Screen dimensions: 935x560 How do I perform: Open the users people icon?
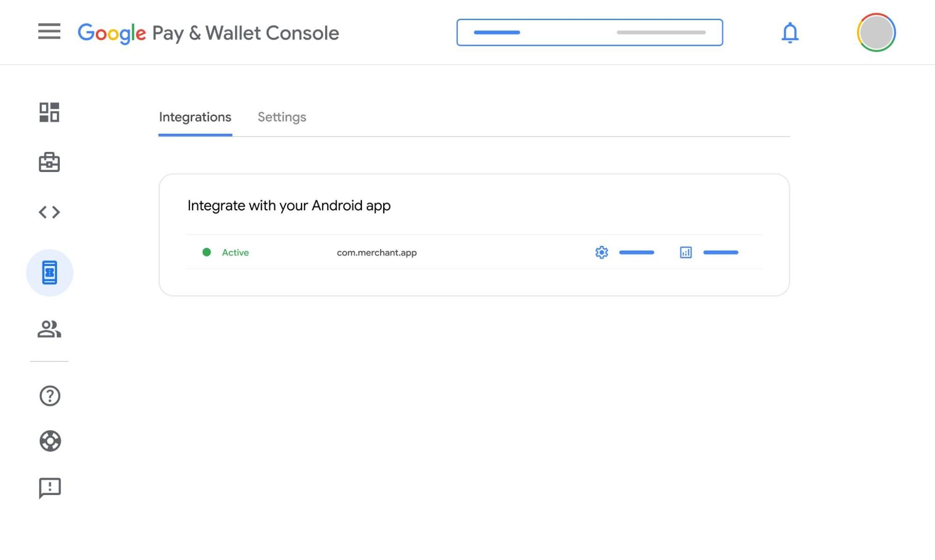(49, 329)
